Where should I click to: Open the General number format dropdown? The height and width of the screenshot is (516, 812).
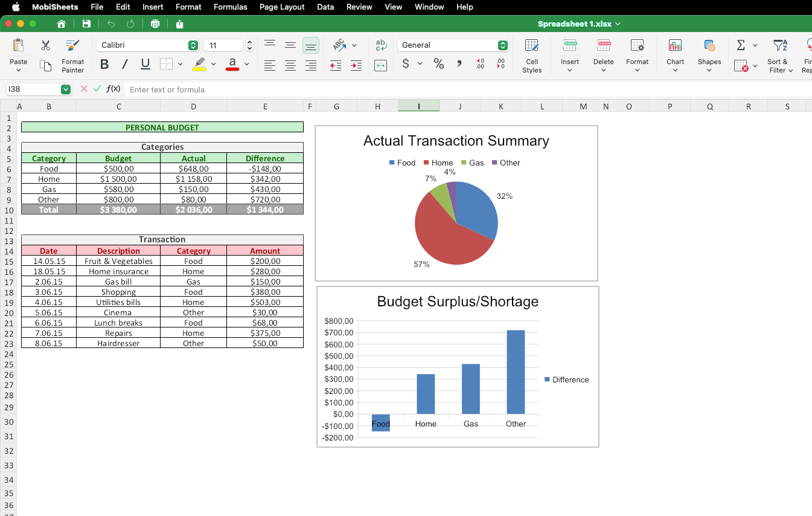pyautogui.click(x=502, y=45)
